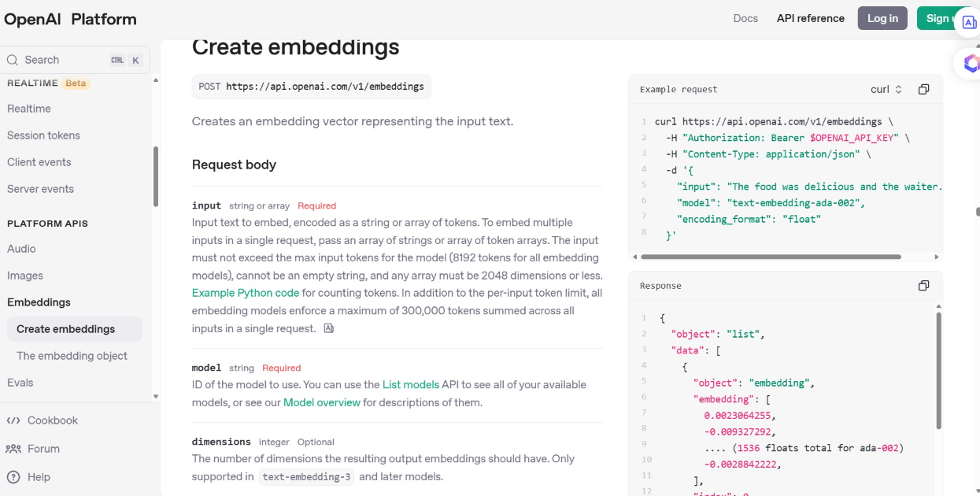Viewport: 980px width, 496px height.
Task: Click the "encoding_format": "float" code line
Action: click(749, 219)
